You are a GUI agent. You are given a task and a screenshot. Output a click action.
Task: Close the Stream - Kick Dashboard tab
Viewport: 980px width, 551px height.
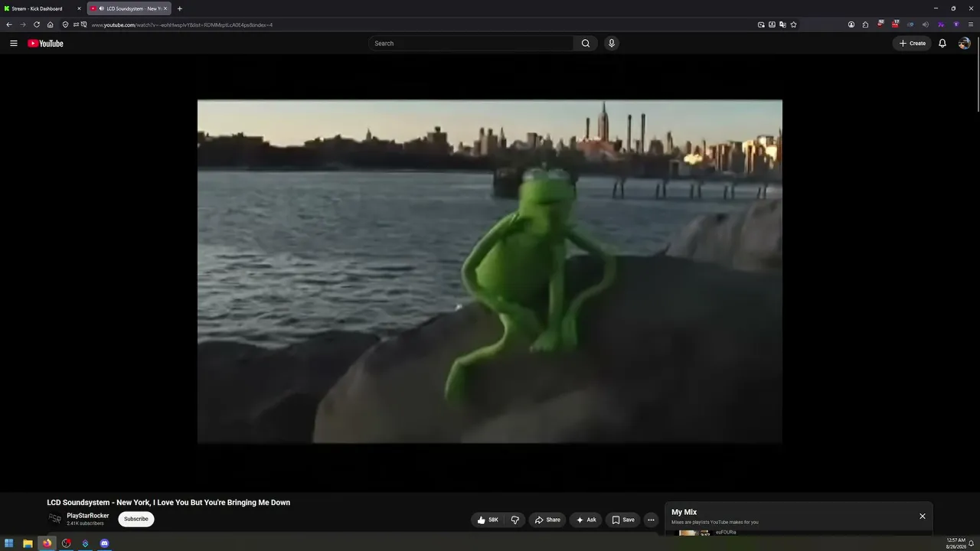79,8
